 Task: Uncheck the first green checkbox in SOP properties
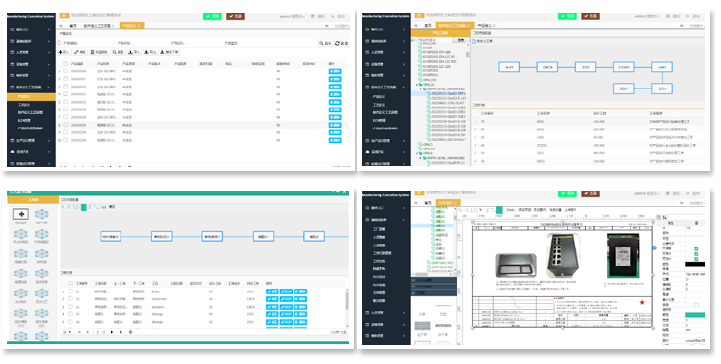click(696, 249)
